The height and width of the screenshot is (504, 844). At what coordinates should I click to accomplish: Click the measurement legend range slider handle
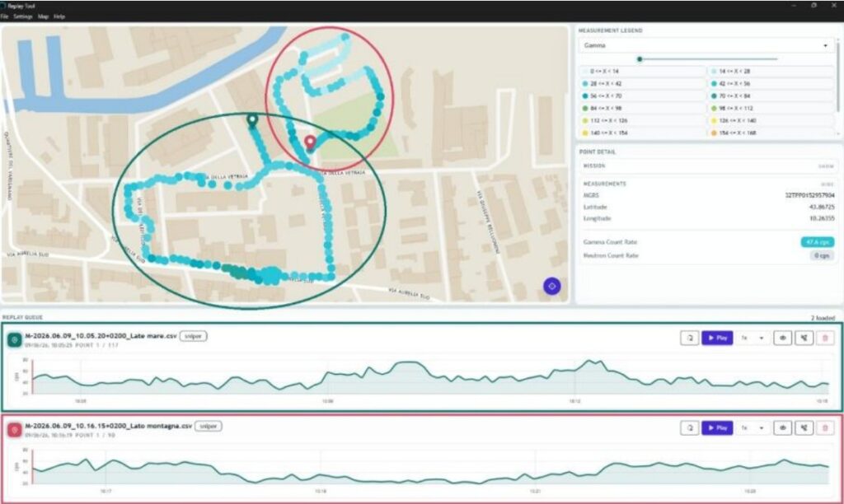(x=640, y=59)
